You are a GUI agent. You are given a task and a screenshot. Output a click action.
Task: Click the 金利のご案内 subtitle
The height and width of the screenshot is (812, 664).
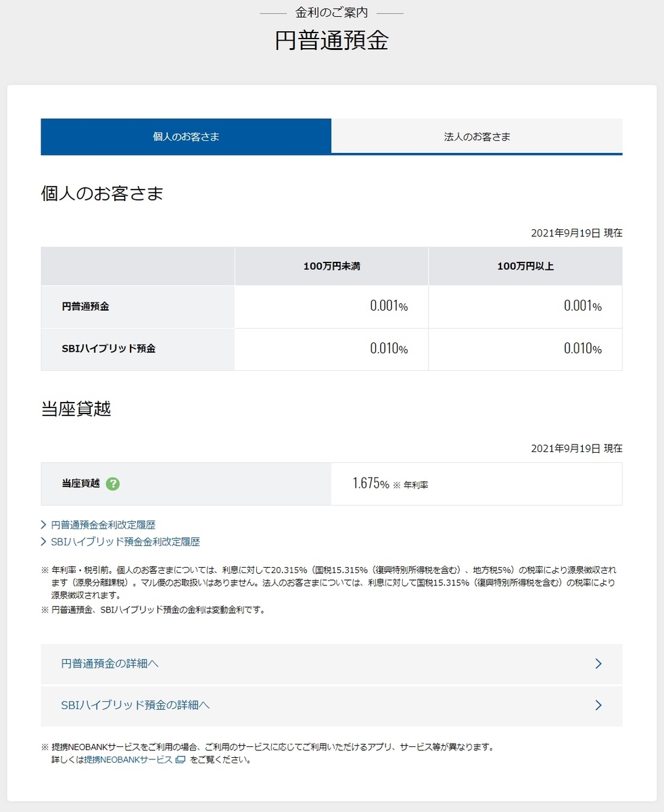(x=331, y=12)
